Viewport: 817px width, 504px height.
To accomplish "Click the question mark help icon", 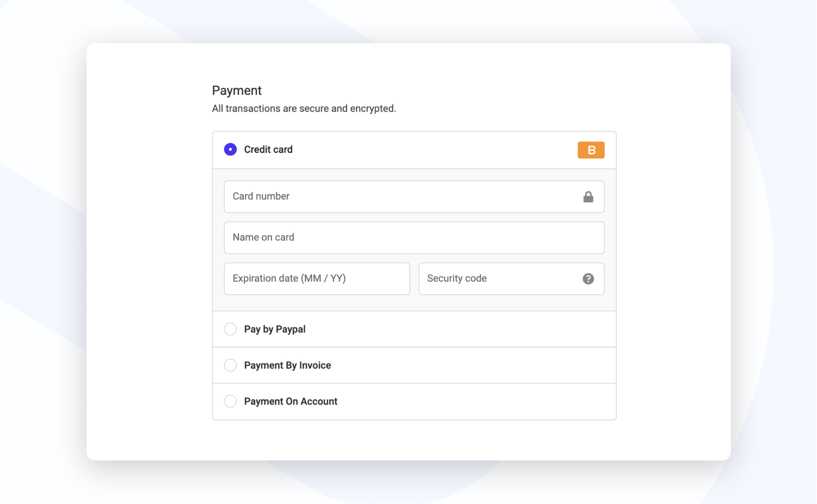I will point(588,279).
